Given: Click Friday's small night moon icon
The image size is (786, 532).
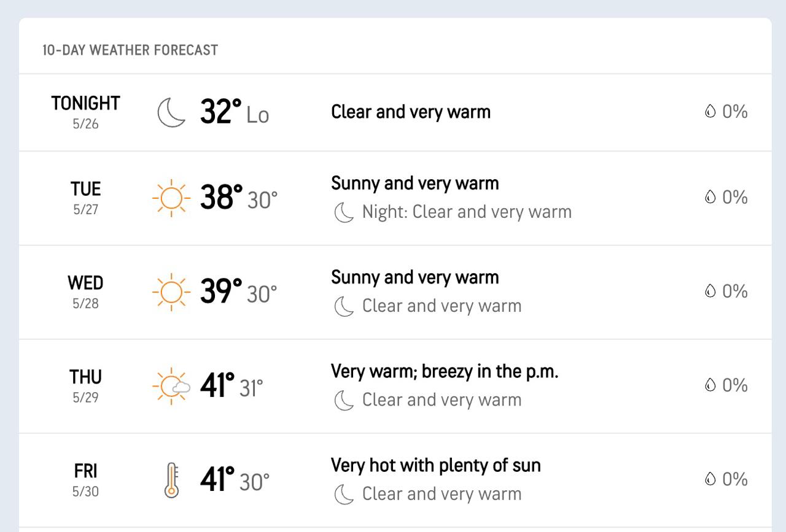Looking at the screenshot, I should click(344, 494).
